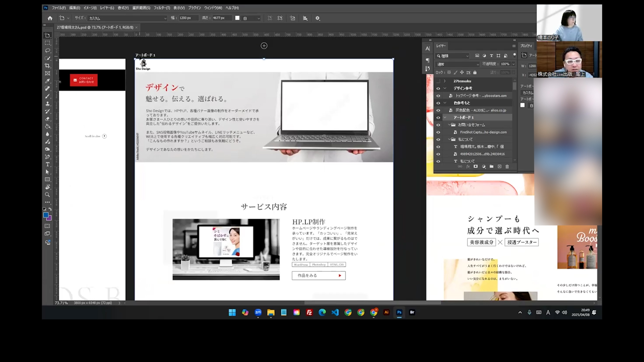Select the Crop tool
This screenshot has height=362, width=644.
pyautogui.click(x=48, y=66)
